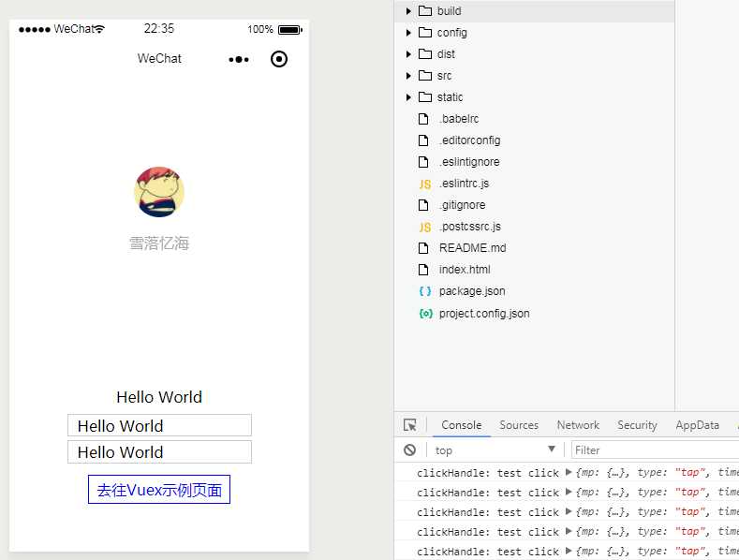Click the inspect element picker icon
The height and width of the screenshot is (560, 739).
point(410,425)
